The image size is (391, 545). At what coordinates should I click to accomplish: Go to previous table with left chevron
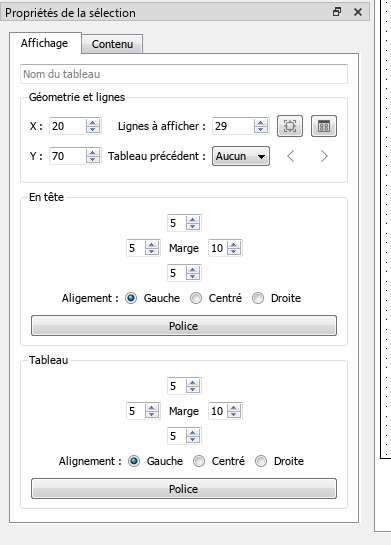click(291, 156)
